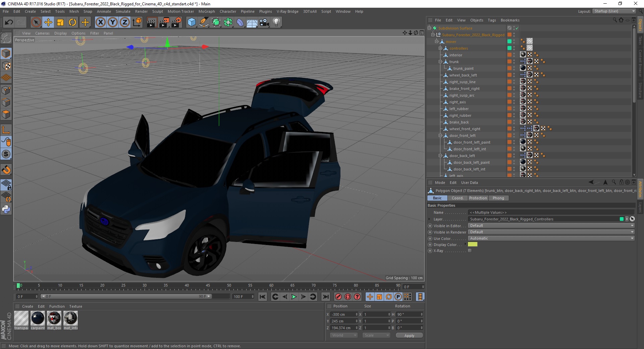
Task: Select the transparent material thumbnail
Action: 21,318
